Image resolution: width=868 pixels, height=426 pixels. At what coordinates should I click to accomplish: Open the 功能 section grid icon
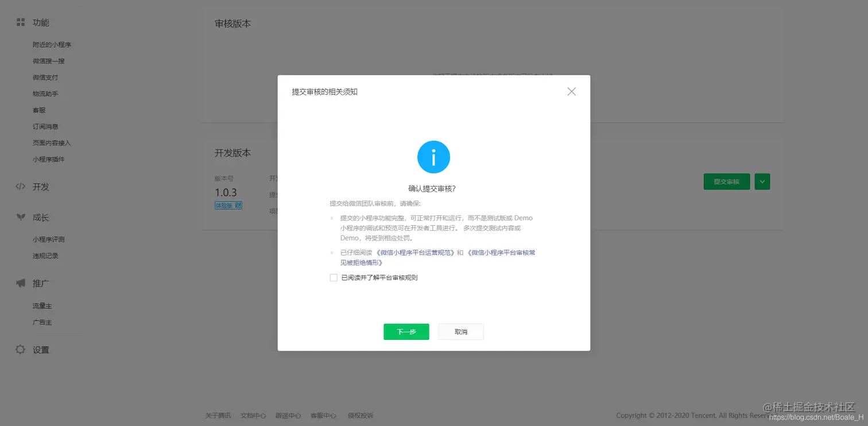tap(20, 22)
